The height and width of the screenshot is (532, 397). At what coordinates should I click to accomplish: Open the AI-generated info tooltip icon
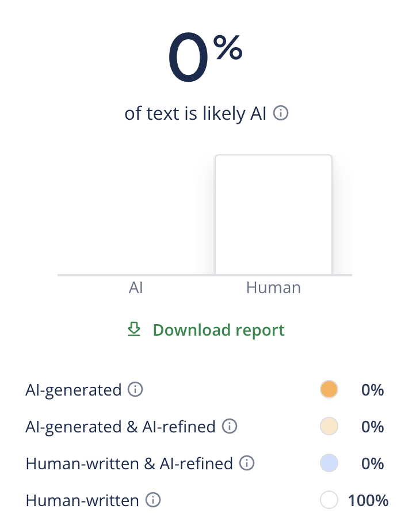(x=135, y=390)
